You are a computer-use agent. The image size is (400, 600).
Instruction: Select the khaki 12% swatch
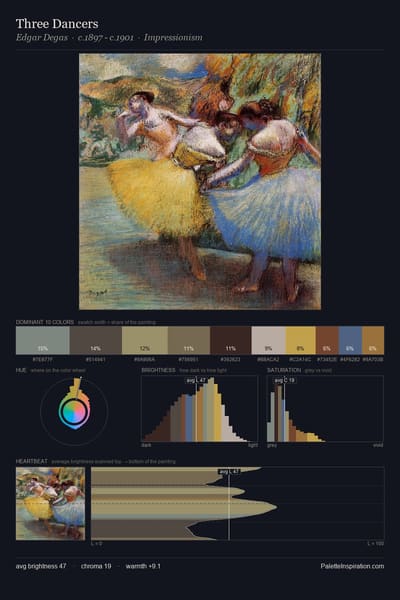145,340
